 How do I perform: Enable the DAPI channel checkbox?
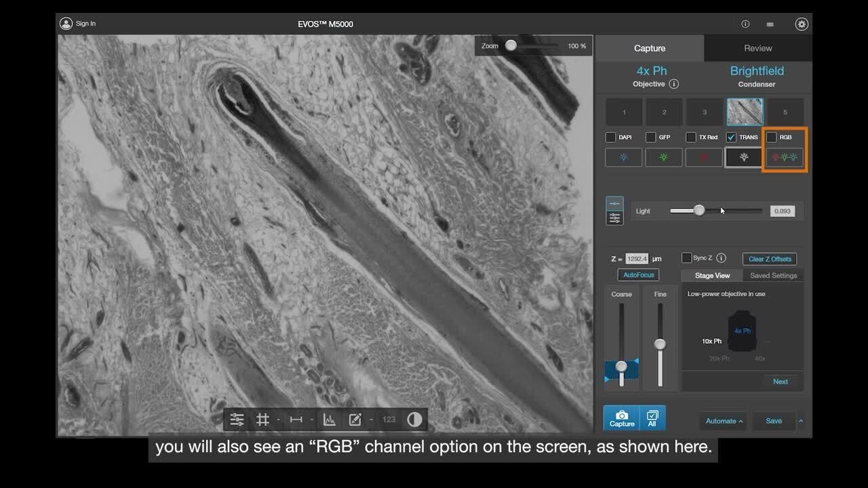coord(610,137)
